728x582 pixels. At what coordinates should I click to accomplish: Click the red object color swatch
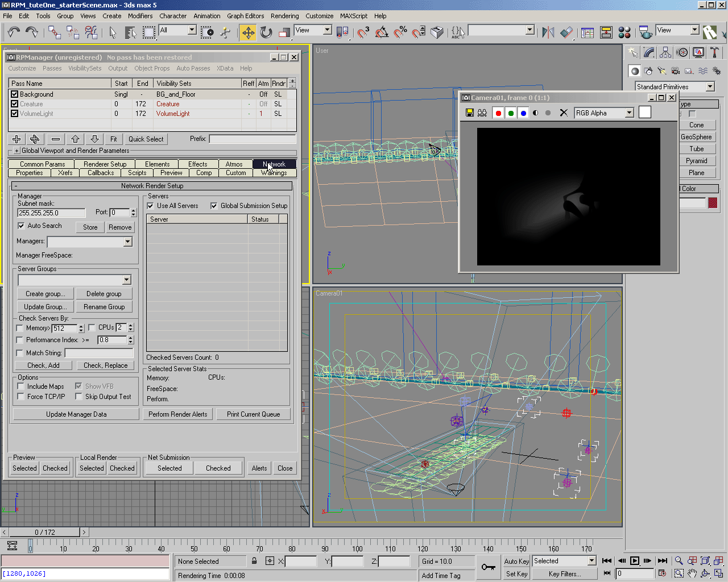click(713, 203)
